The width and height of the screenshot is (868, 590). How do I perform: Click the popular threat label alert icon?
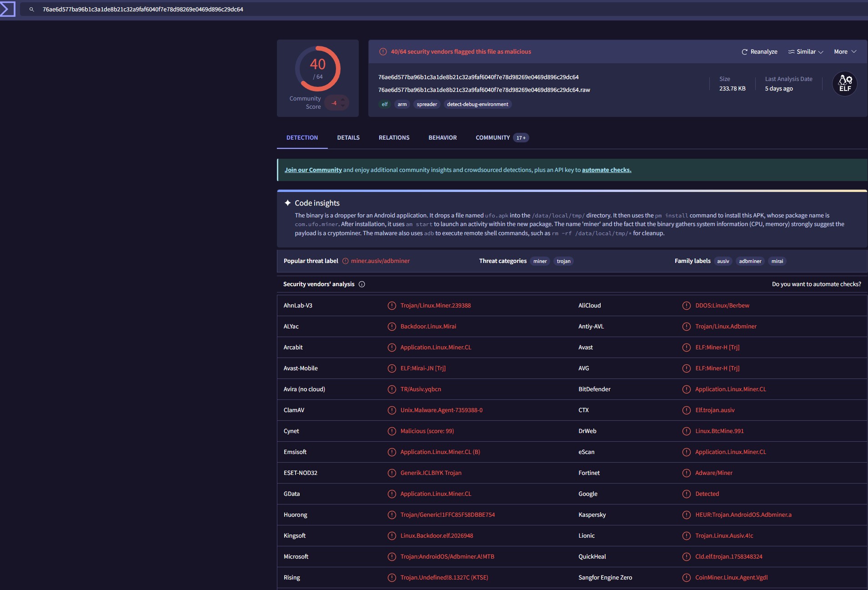[x=345, y=261]
